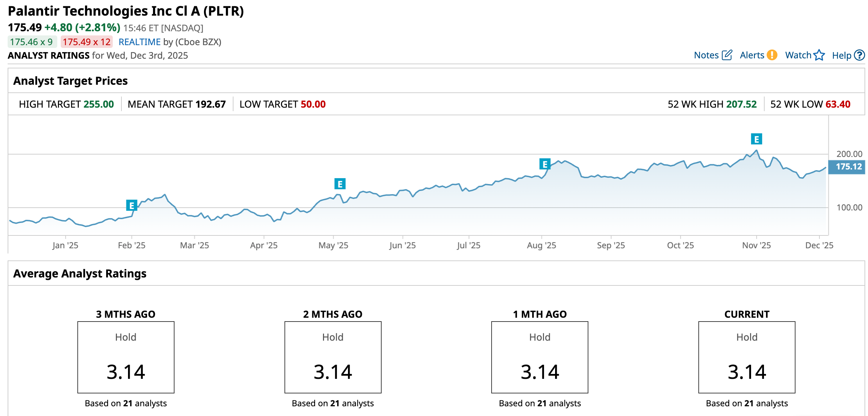This screenshot has height=416, width=868.
Task: Click the red ask quote 175.49 x 12
Action: (x=86, y=42)
